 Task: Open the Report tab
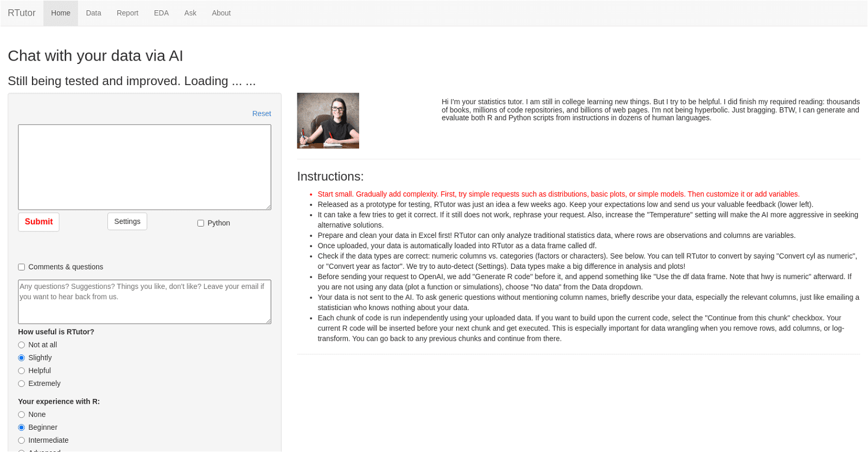[127, 13]
